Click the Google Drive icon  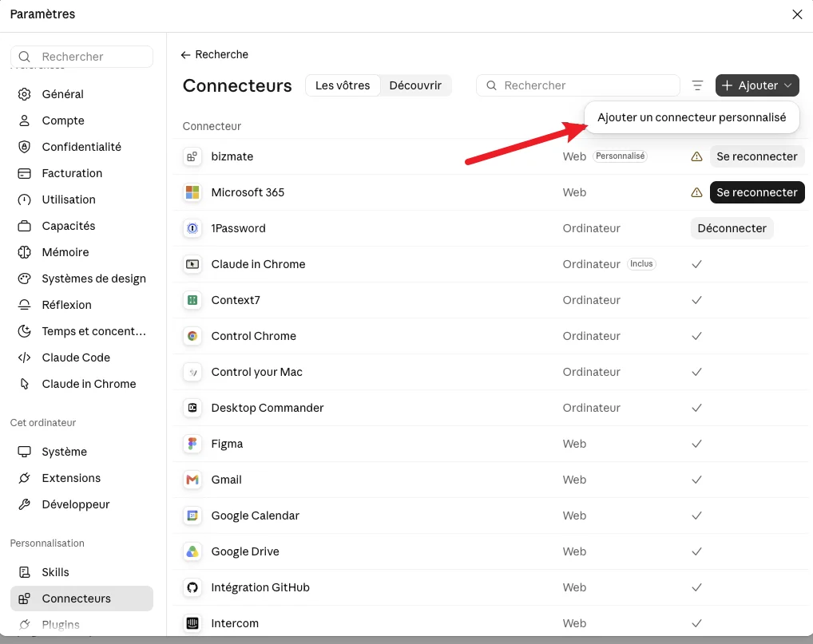click(192, 551)
